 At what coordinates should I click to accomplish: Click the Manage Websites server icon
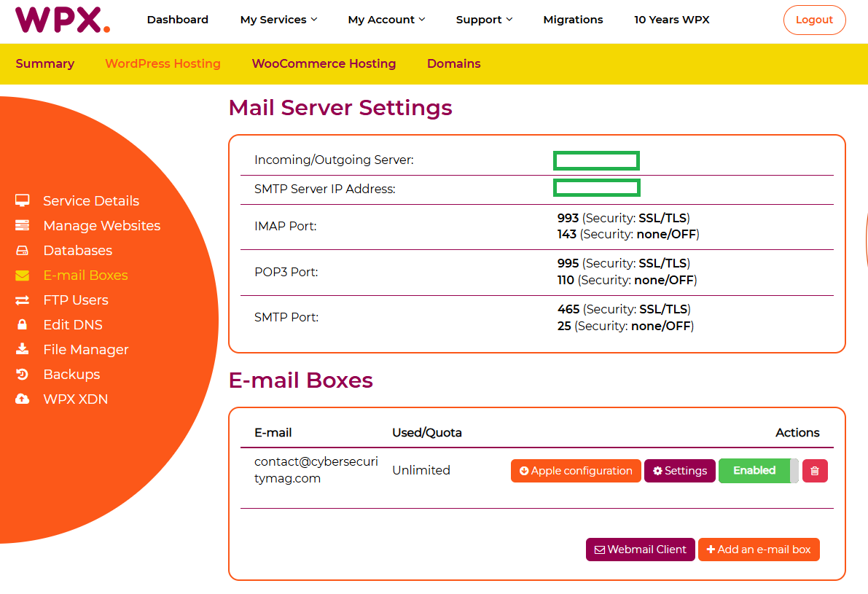tap(22, 225)
